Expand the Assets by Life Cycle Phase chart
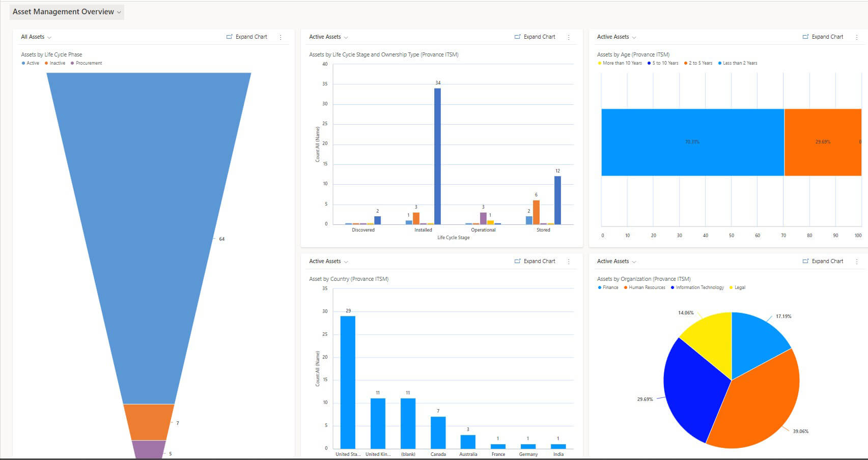Viewport: 868px width, 460px height. coord(247,37)
